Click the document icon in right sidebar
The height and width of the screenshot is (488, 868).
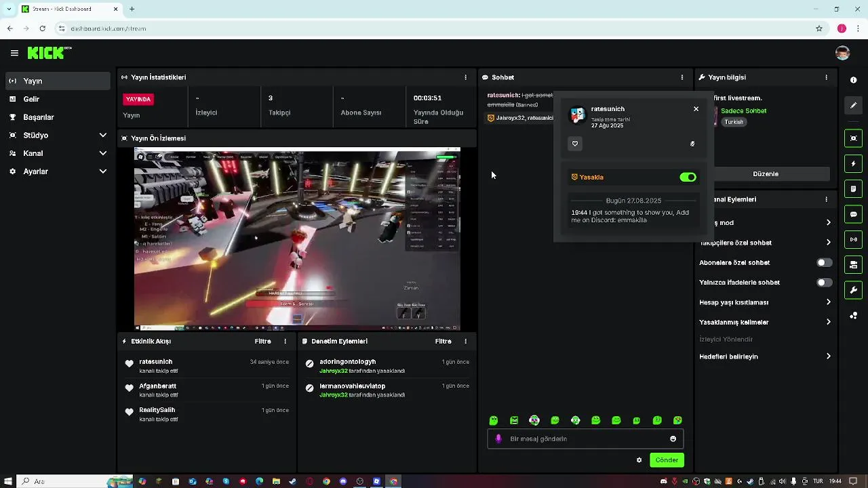click(853, 188)
